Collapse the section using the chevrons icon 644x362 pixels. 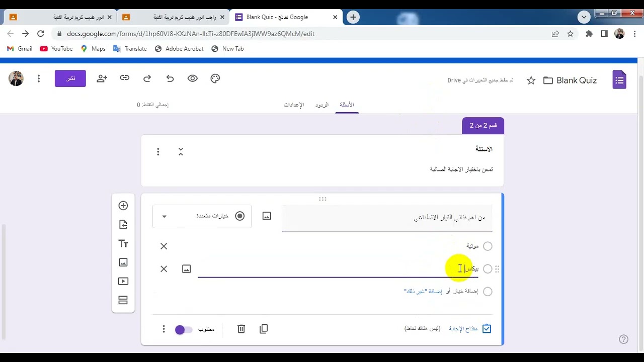point(181,152)
